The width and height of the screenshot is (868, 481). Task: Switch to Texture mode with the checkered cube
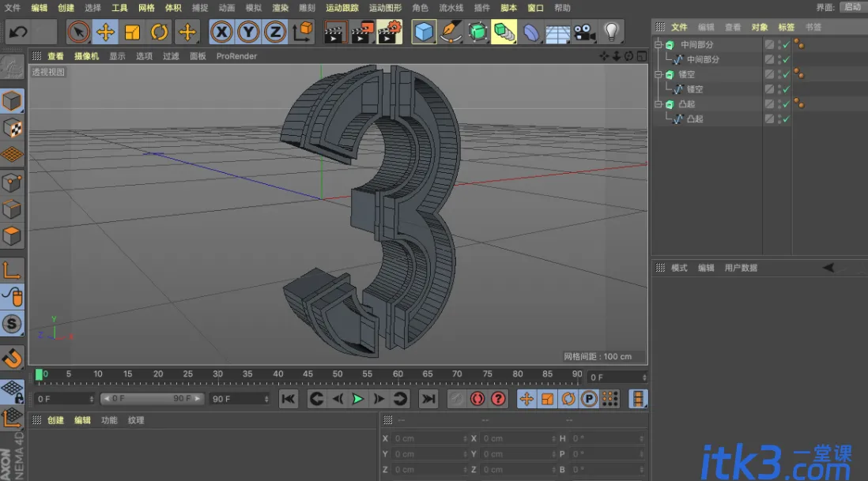12,128
